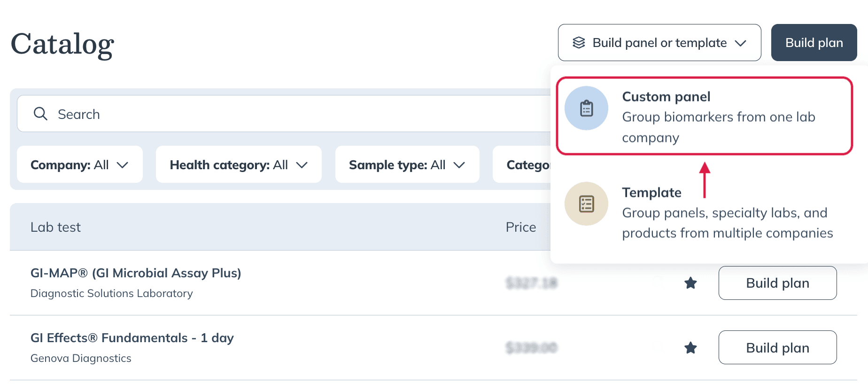
Task: Open GI Effects Fundamentals - 1 day test
Action: pyautogui.click(x=132, y=338)
